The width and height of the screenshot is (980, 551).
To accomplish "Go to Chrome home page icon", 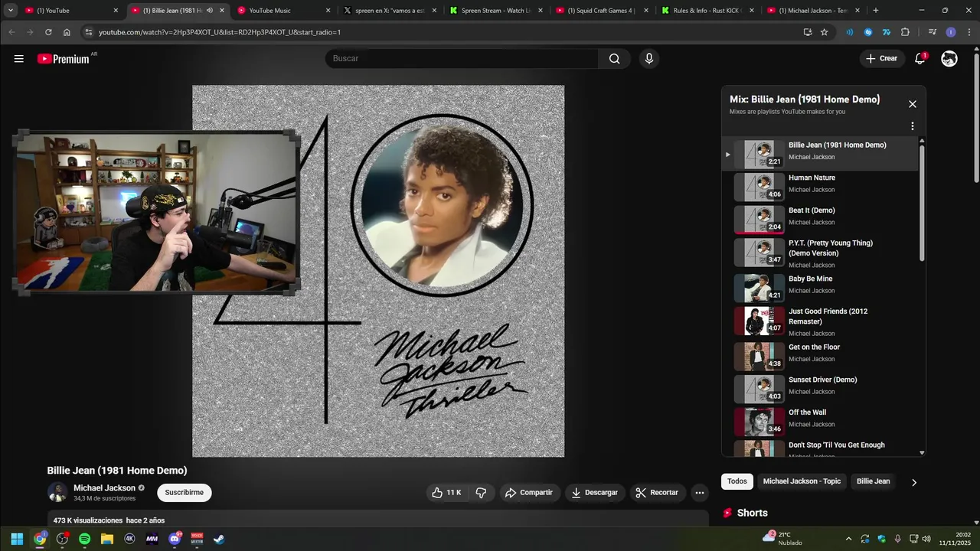I will tap(67, 32).
